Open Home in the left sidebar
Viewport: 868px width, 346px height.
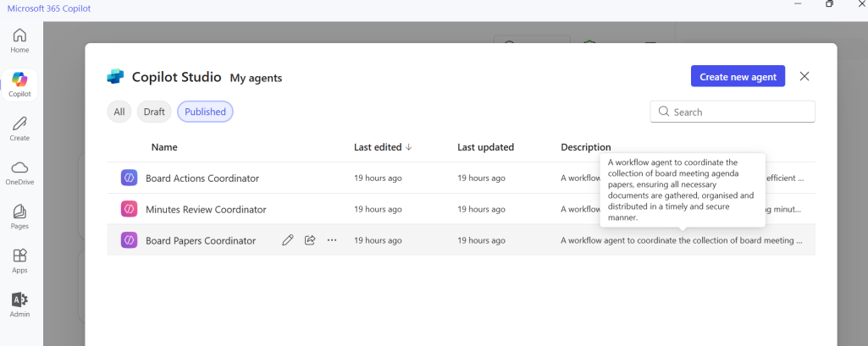point(19,41)
